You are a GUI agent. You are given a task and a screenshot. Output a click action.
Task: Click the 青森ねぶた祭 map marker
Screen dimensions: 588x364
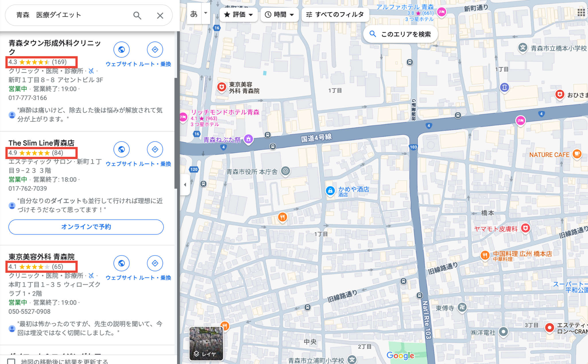[248, 140]
